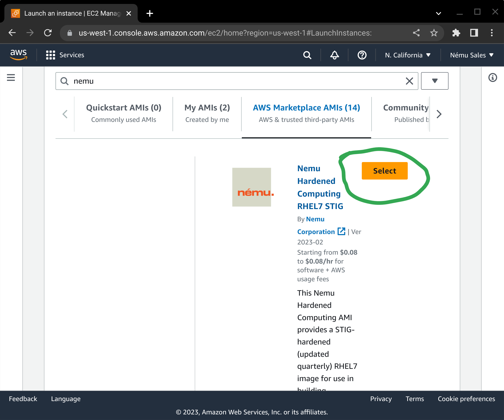Close the Launch an instance tab
Viewport: 504px width, 420px height.
coord(129,13)
